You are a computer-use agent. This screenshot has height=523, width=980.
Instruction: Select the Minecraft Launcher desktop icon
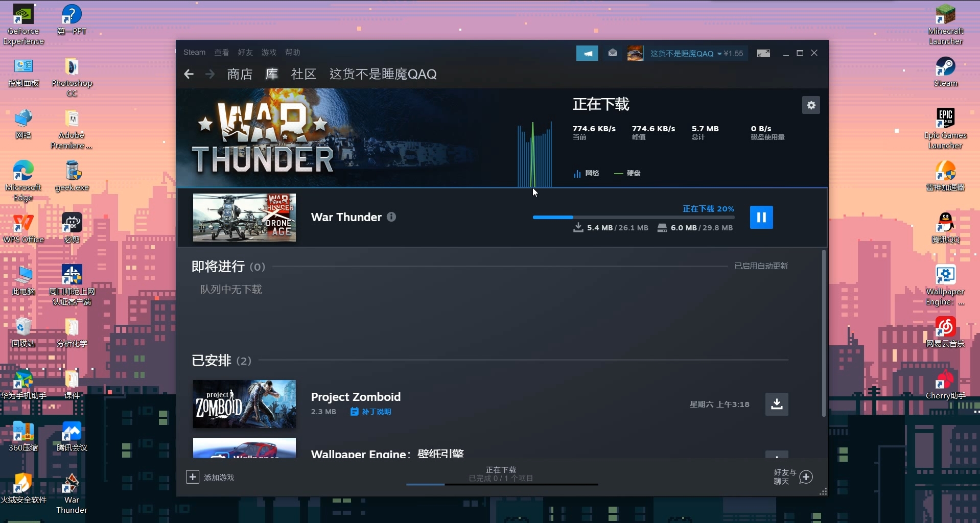945,25
